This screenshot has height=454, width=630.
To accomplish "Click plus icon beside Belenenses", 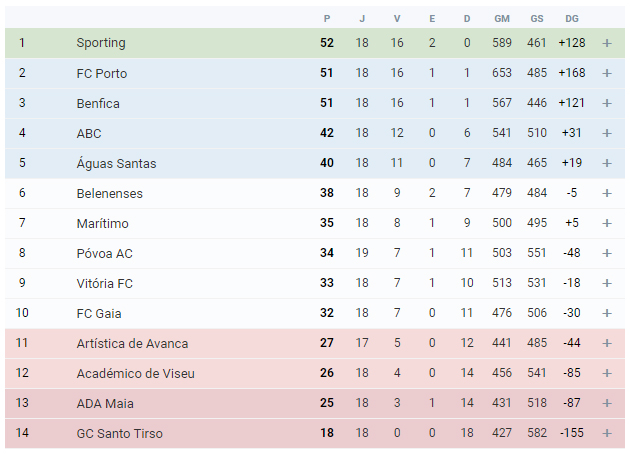I will (x=607, y=193).
